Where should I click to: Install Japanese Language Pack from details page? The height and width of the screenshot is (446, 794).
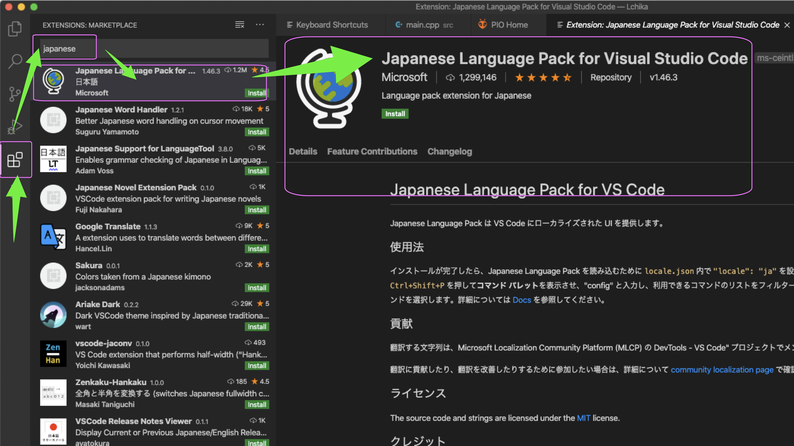[395, 114]
